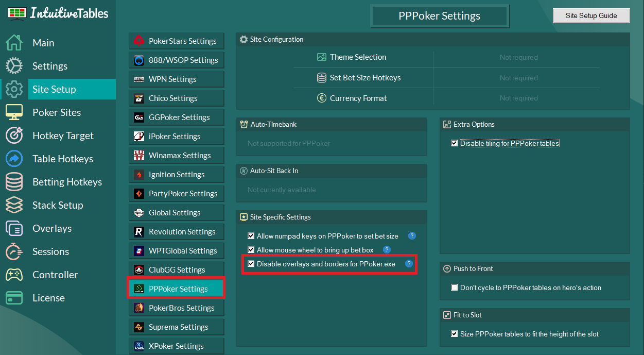Select WPN Settings
The height and width of the screenshot is (355, 644).
pos(176,79)
